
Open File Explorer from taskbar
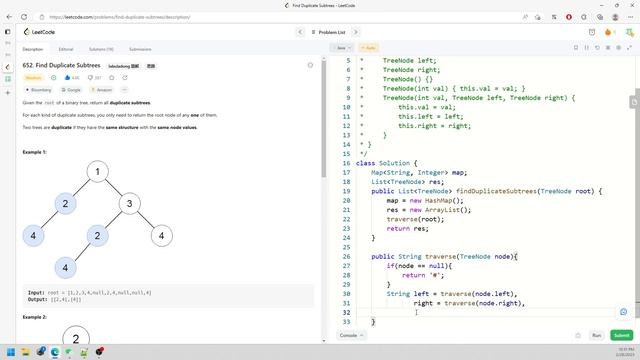click(x=26, y=352)
